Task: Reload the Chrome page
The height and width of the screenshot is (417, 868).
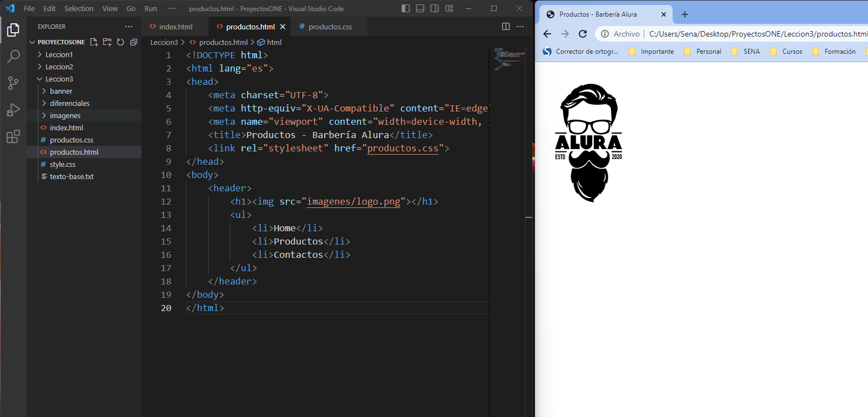Action: tap(583, 34)
